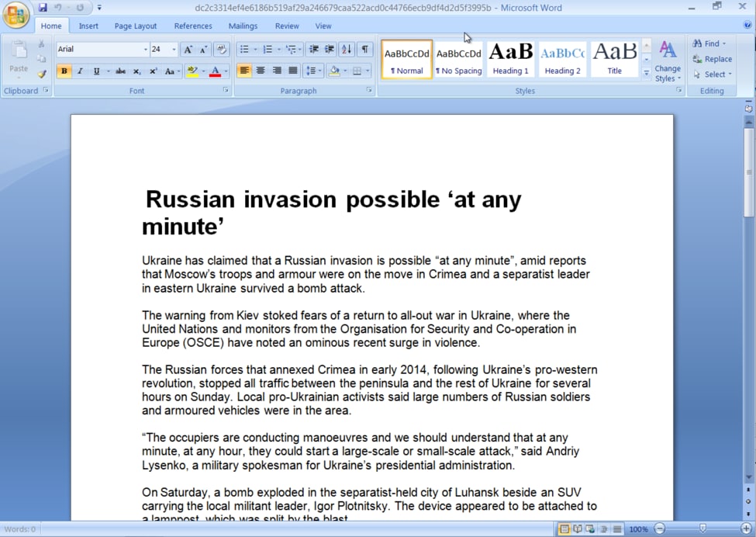
Task: Toggle superscript formatting
Action: click(153, 71)
